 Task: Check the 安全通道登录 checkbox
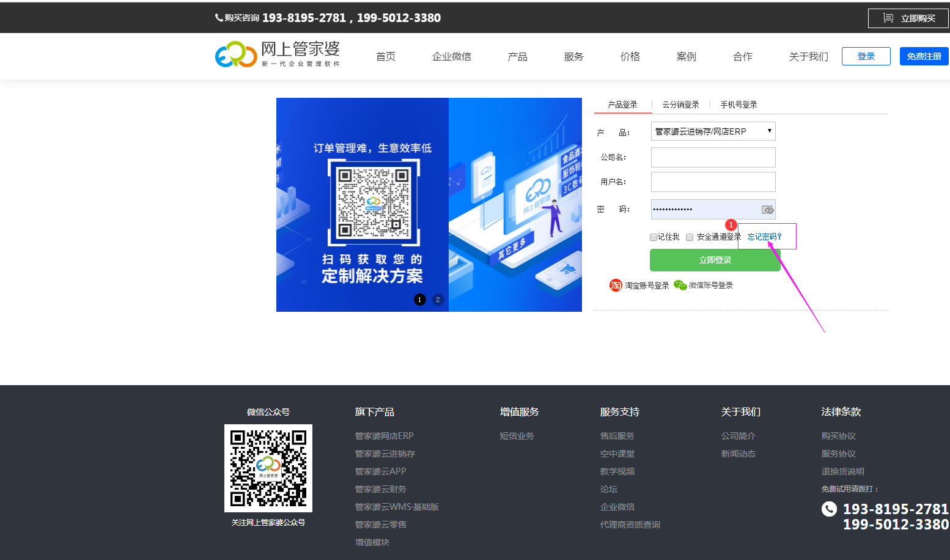coord(690,237)
